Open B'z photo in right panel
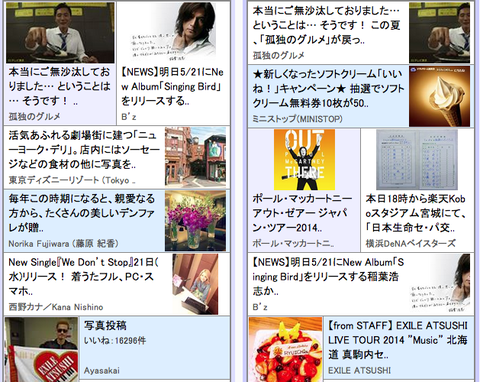This screenshot has height=382, width=480. [439, 284]
